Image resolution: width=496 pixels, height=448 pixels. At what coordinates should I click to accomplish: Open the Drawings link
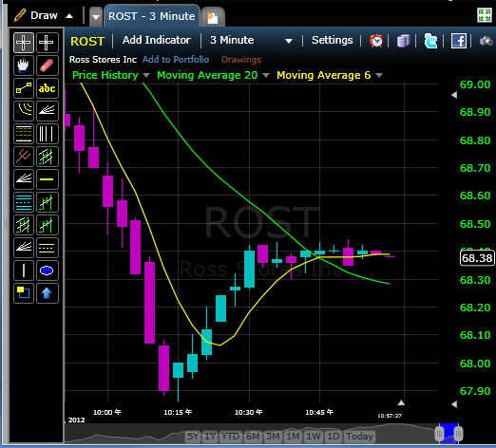point(241,60)
